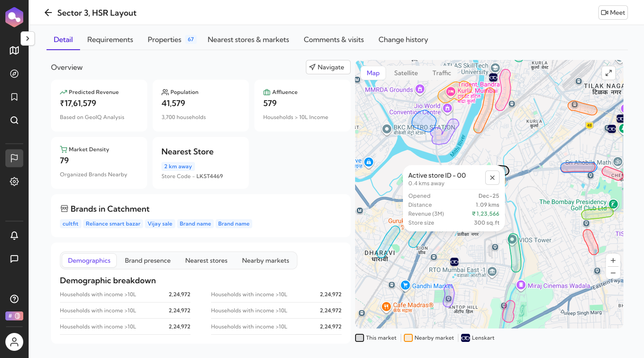Image resolution: width=644 pixels, height=358 pixels.
Task: Start a call with Meet button
Action: pyautogui.click(x=613, y=13)
